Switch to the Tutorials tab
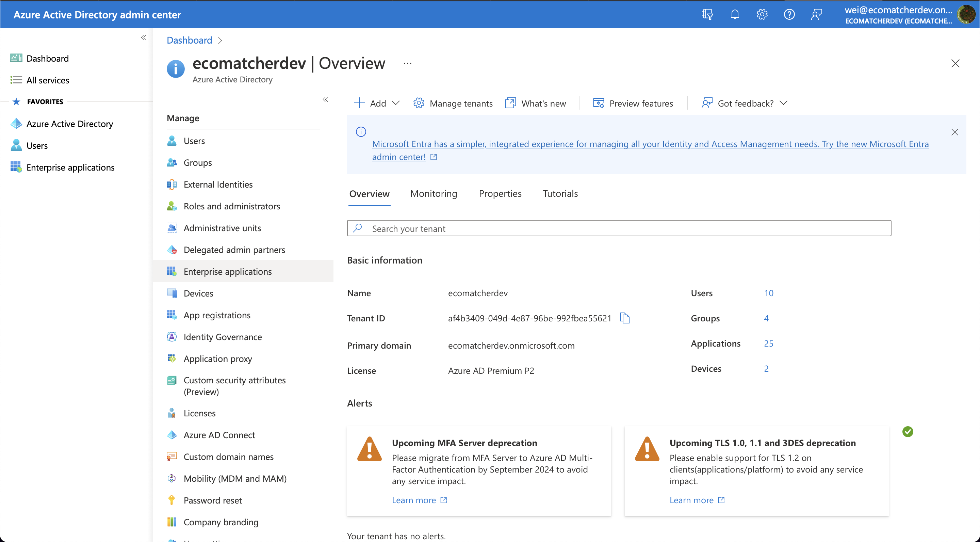 point(560,194)
